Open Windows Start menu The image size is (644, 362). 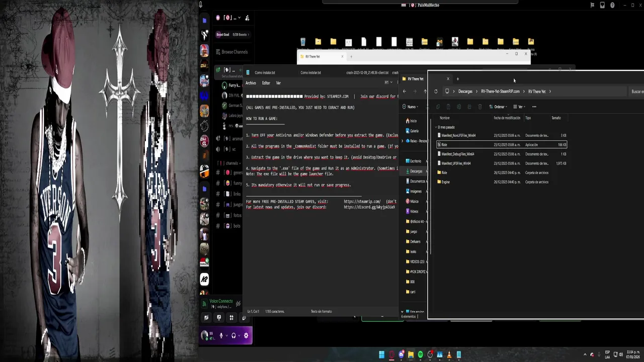tap(382, 354)
